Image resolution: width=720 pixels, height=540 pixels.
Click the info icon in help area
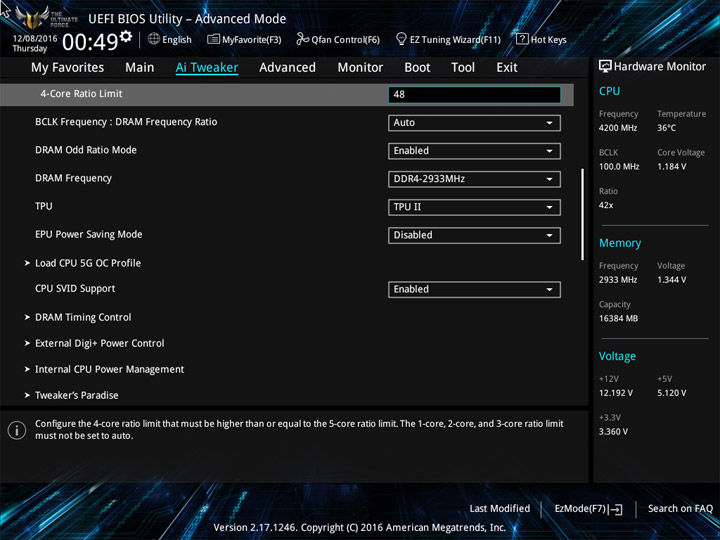[x=17, y=430]
